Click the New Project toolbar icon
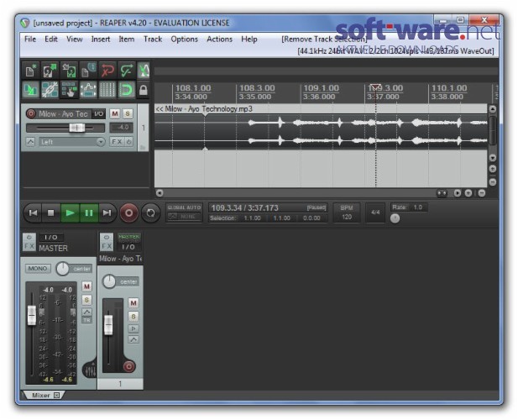Image resolution: width=518 pixels, height=420 pixels. [x=31, y=71]
